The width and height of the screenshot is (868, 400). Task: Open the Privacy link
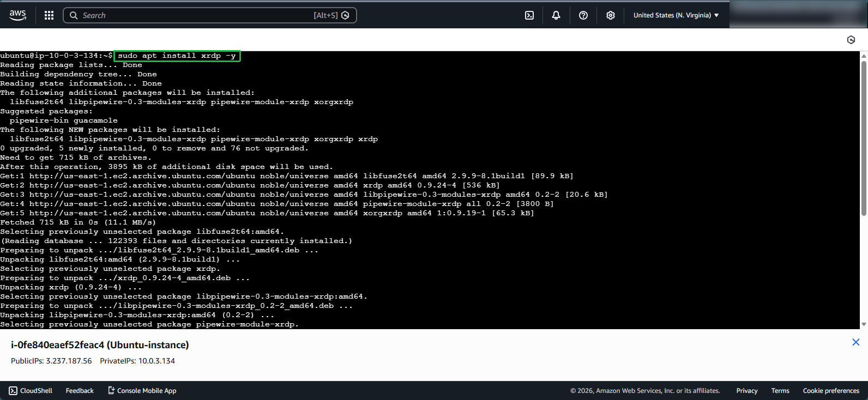tap(747, 391)
